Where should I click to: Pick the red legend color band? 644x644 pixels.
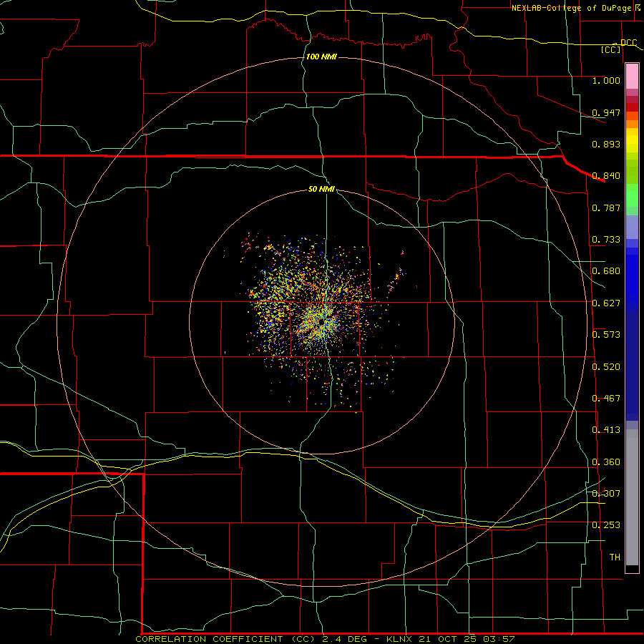coord(632,107)
